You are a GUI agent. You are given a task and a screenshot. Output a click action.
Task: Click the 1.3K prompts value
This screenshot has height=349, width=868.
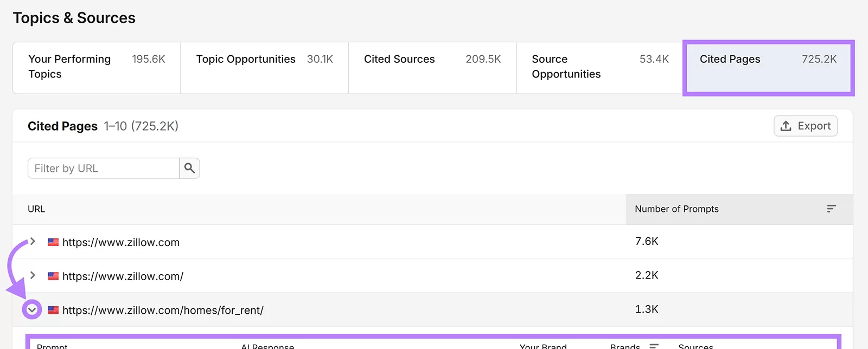(647, 309)
